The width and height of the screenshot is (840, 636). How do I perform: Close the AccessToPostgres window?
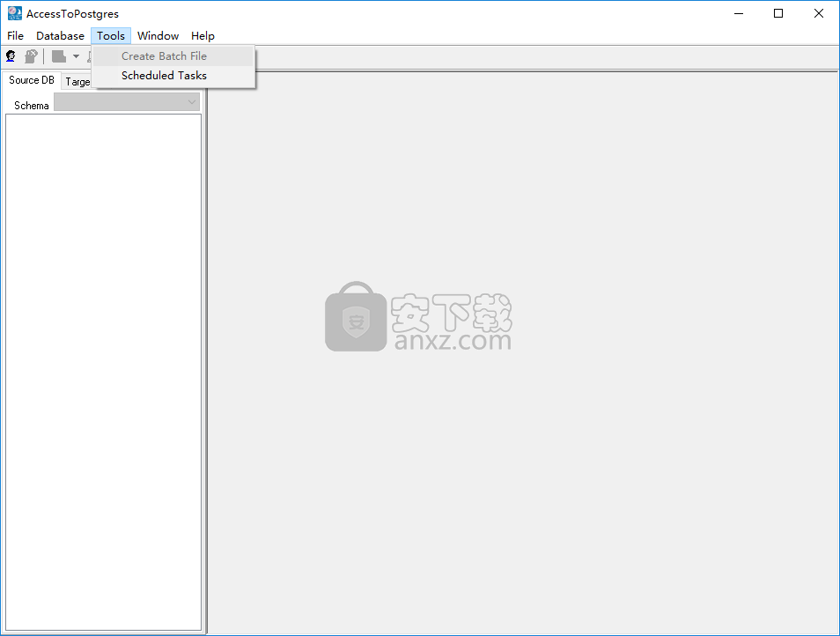[819, 13]
